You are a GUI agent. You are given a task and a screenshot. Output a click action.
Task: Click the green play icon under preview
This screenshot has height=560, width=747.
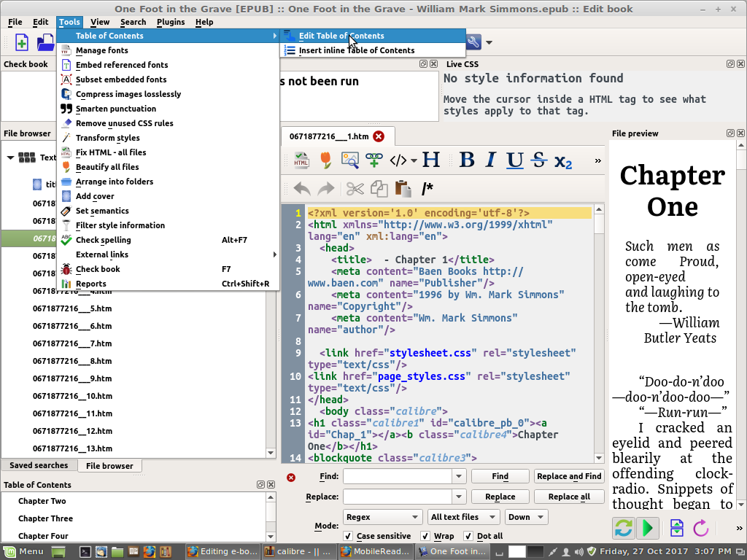point(647,527)
